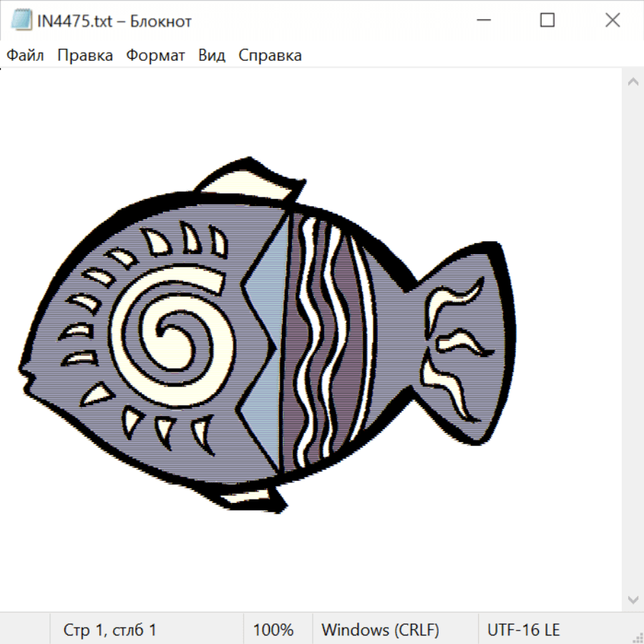
Task: Open the Файл menu
Action: 25,56
